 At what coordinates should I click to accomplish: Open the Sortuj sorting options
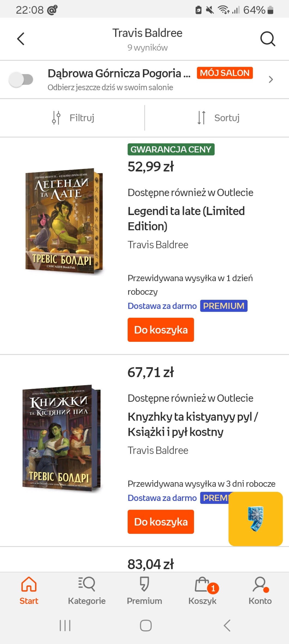(218, 118)
